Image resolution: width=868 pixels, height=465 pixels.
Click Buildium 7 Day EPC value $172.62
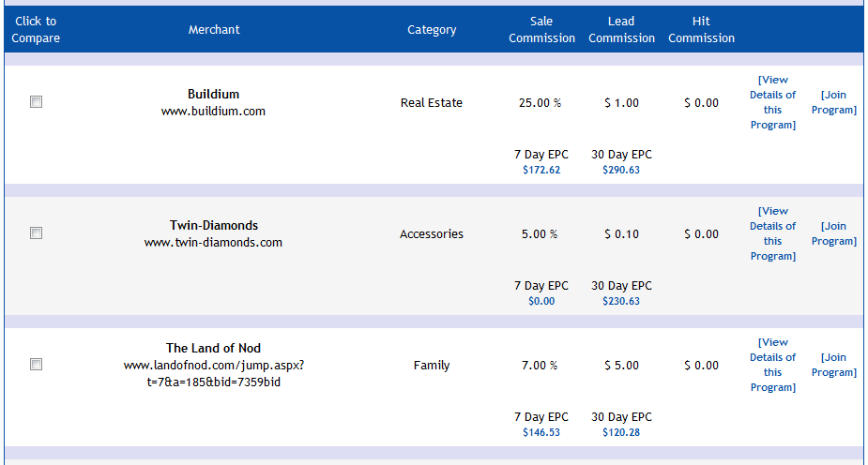(541, 170)
